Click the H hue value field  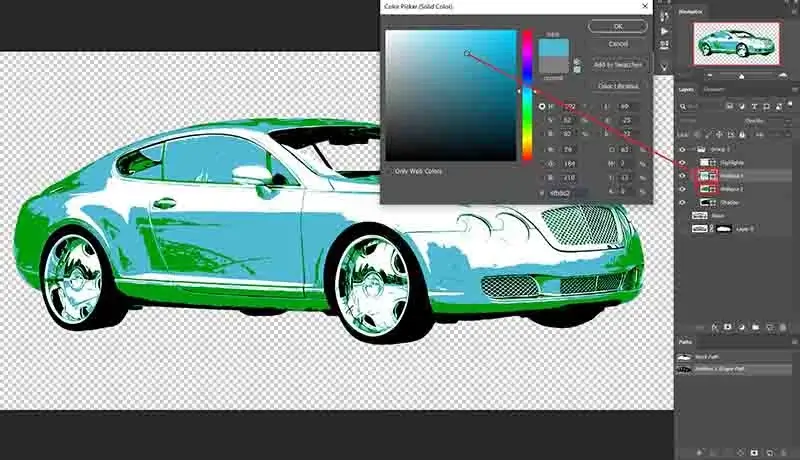tap(569, 107)
